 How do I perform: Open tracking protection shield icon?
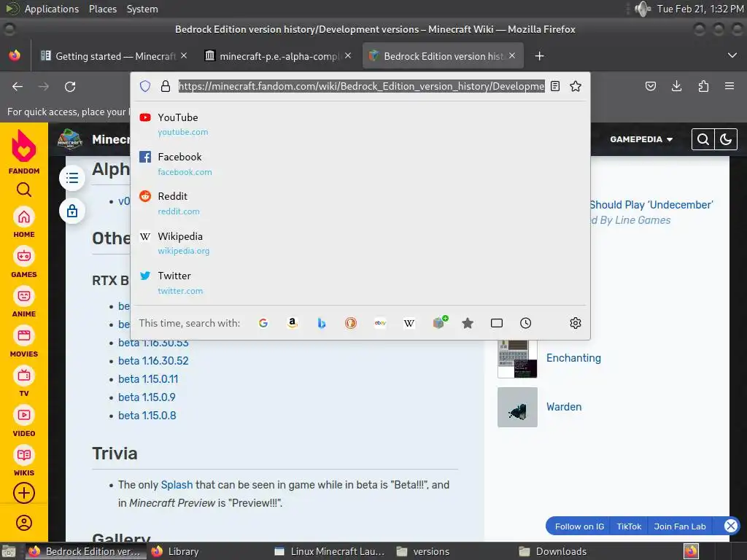(145, 86)
